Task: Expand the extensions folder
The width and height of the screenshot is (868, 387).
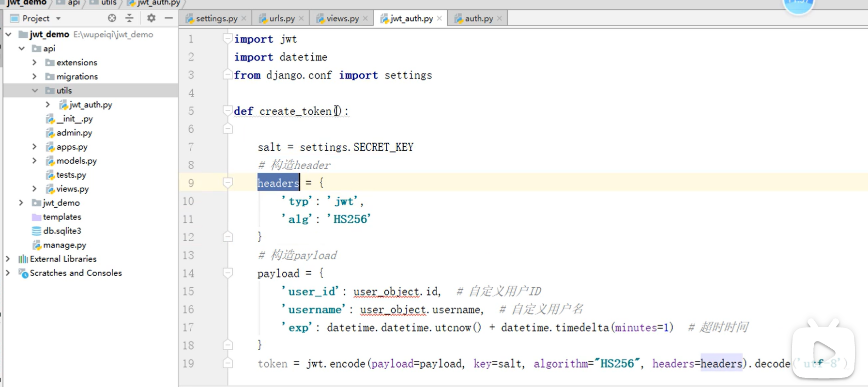Action: click(x=35, y=62)
